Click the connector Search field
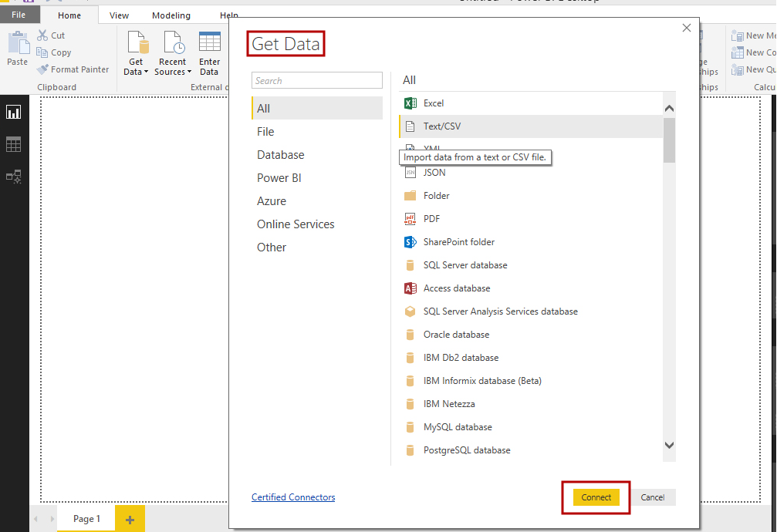Screen dimensions: 777x532 coord(317,80)
